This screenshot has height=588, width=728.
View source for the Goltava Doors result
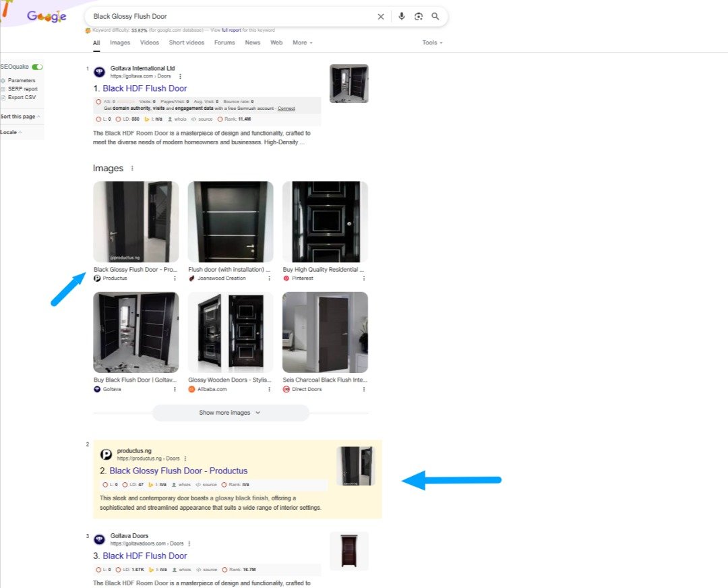coord(206,569)
